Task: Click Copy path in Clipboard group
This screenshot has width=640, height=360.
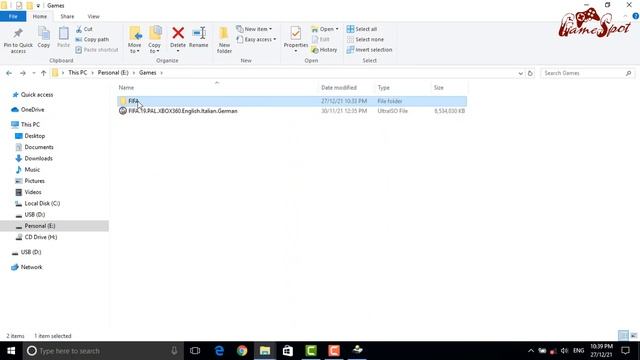Action: click(x=92, y=40)
